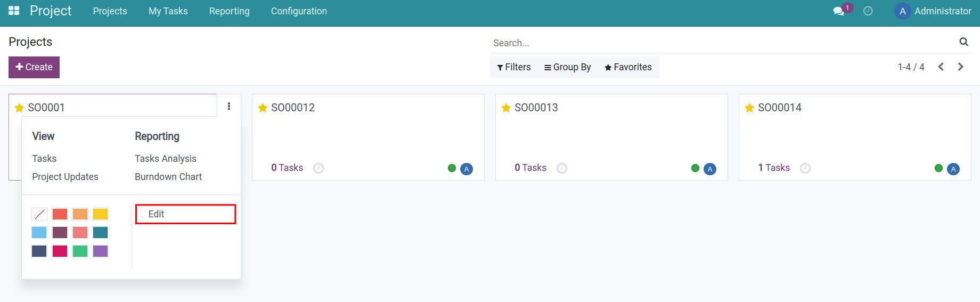Select the dark purple color swatch
980x302 pixels.
(x=60, y=232)
